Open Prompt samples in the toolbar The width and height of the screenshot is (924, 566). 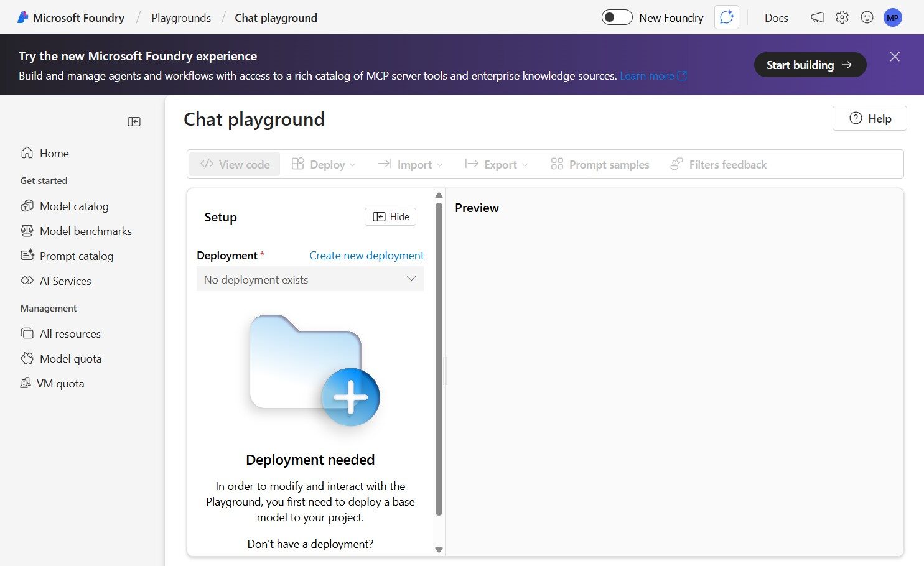[x=600, y=164]
